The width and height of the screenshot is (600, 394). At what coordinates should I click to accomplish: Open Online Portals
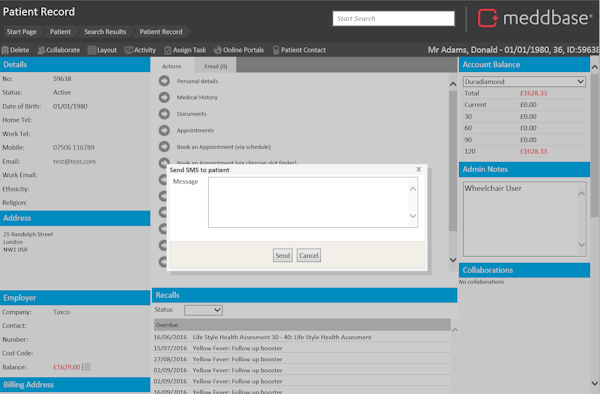(239, 50)
